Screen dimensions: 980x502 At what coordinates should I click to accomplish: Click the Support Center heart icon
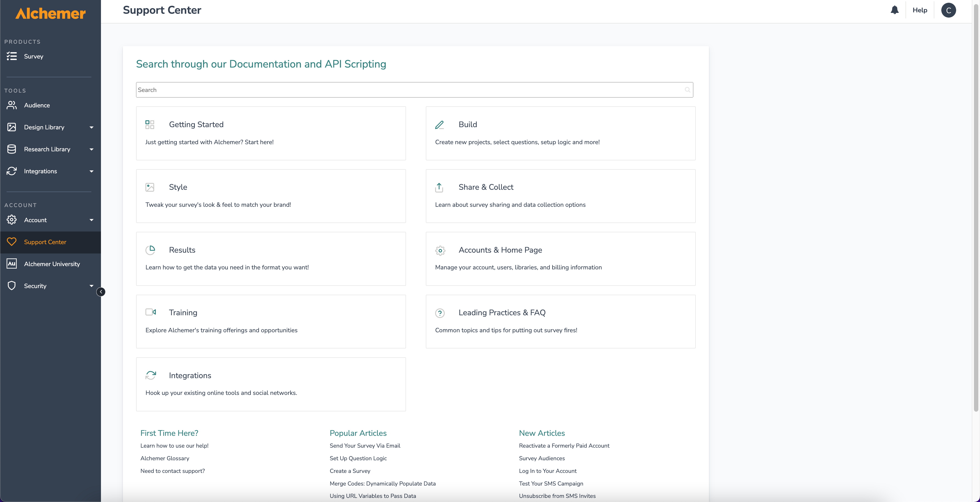tap(12, 242)
